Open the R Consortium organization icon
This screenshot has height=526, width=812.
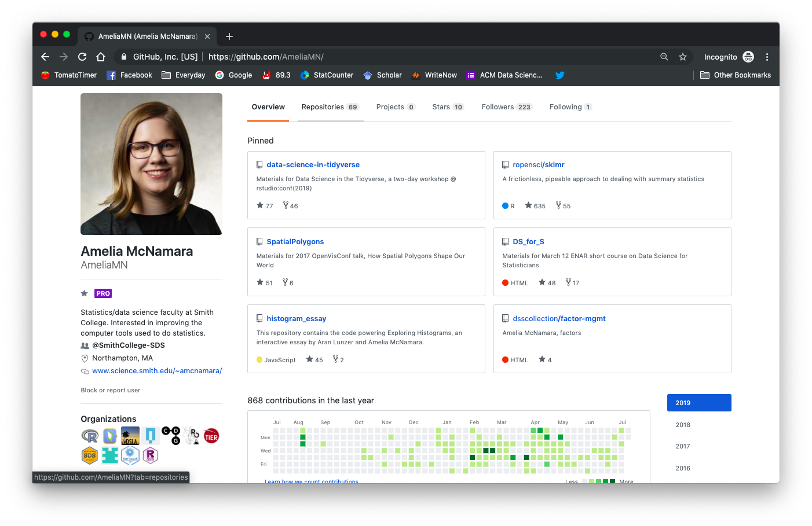[90, 436]
